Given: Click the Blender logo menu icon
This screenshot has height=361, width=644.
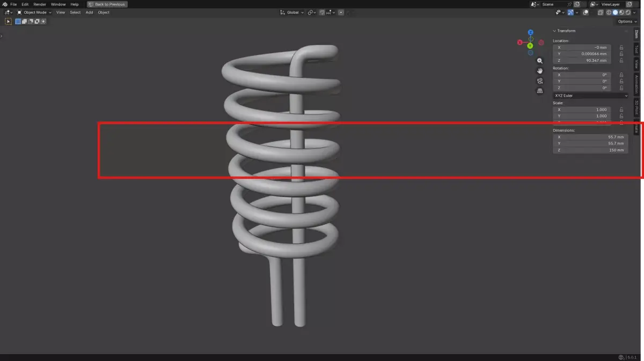Looking at the screenshot, I should click(5, 4).
